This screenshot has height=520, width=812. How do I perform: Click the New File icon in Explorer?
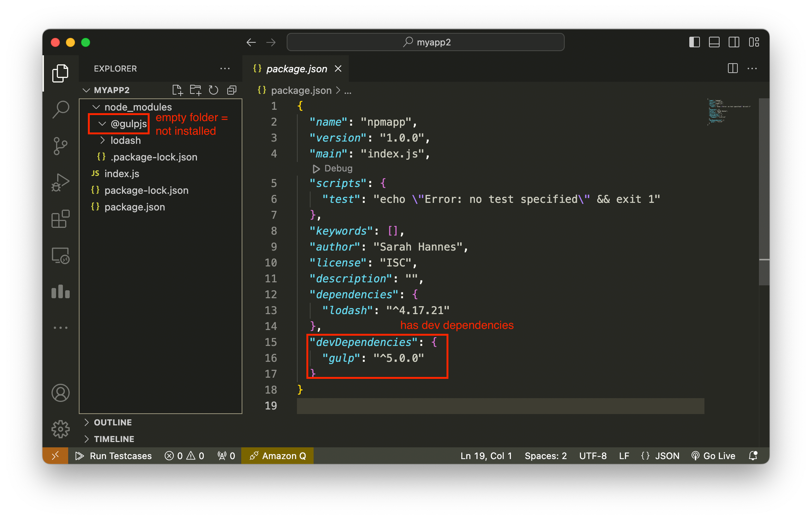[x=177, y=90]
